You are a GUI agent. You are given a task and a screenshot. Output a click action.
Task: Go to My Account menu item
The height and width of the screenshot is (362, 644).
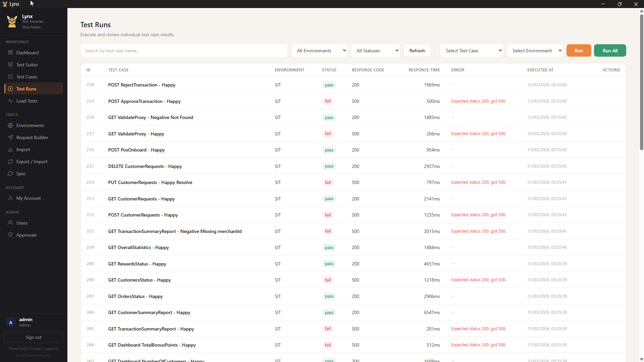point(29,198)
